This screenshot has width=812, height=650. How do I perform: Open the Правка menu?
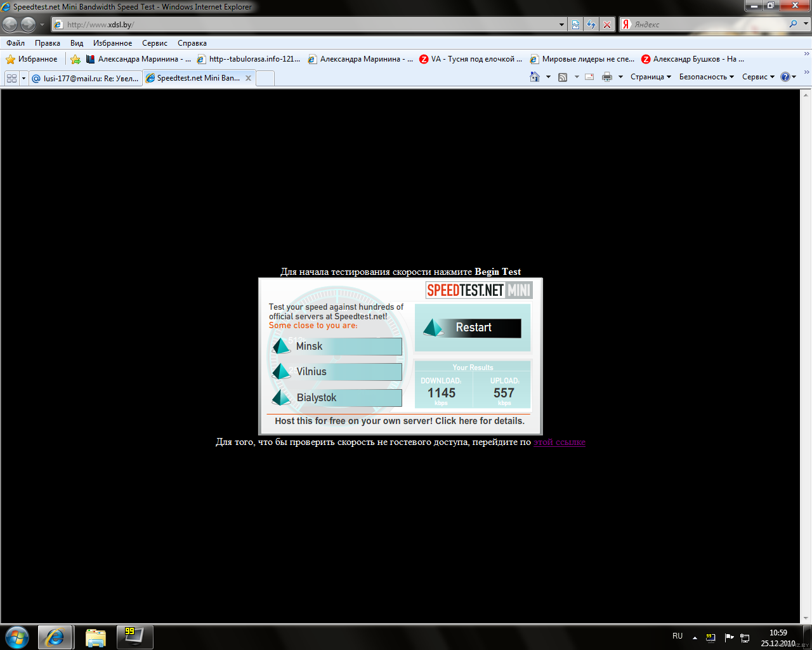click(x=48, y=43)
